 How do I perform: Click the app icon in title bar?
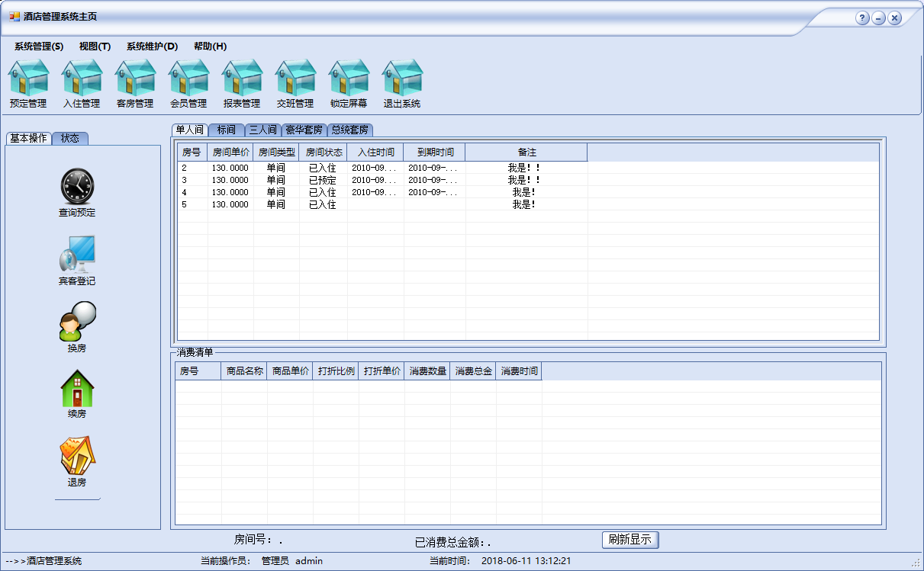pyautogui.click(x=14, y=16)
